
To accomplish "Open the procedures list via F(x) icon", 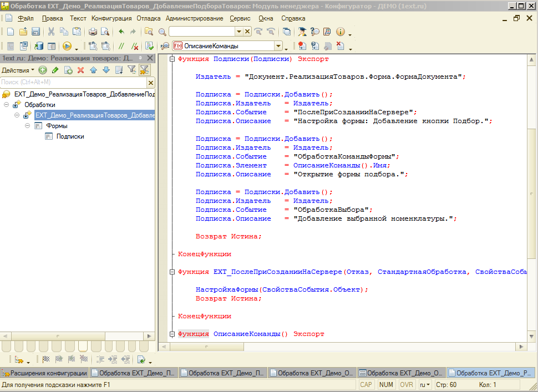I will 179,45.
